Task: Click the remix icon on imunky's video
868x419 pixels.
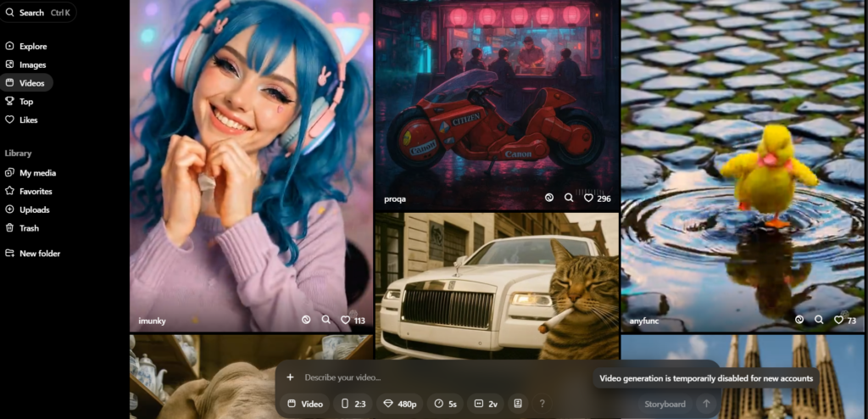Action: (306, 320)
